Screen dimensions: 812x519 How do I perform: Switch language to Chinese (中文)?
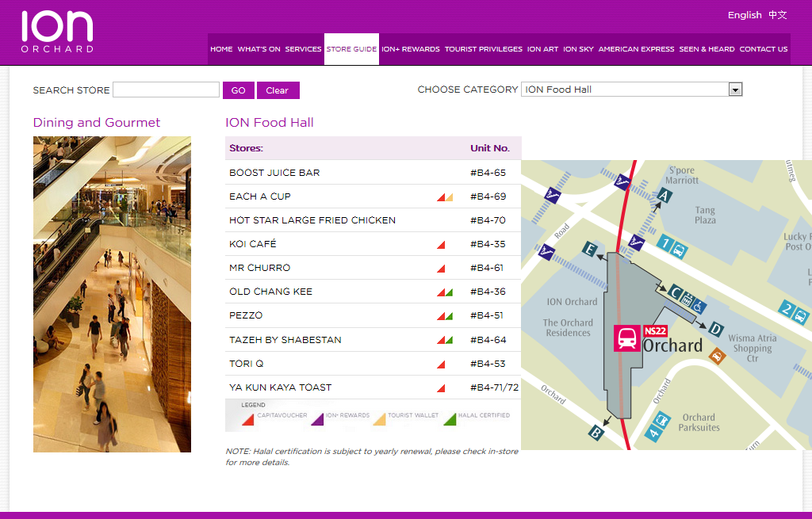pyautogui.click(x=777, y=15)
